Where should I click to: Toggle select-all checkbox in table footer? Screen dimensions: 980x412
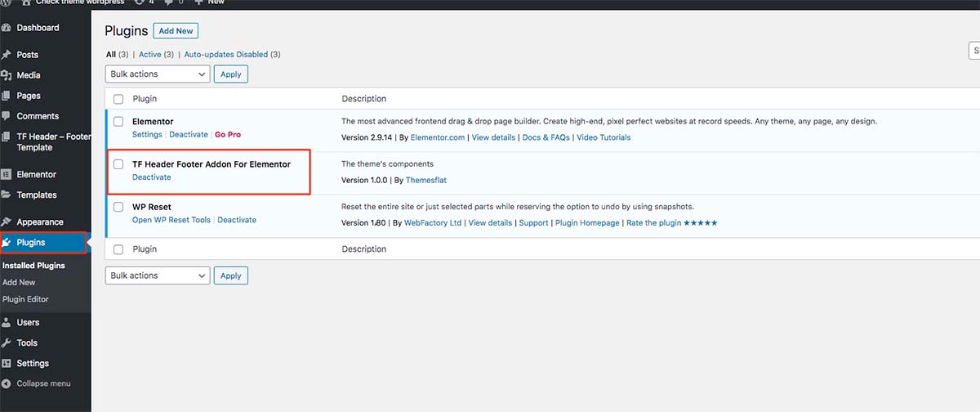pos(118,249)
